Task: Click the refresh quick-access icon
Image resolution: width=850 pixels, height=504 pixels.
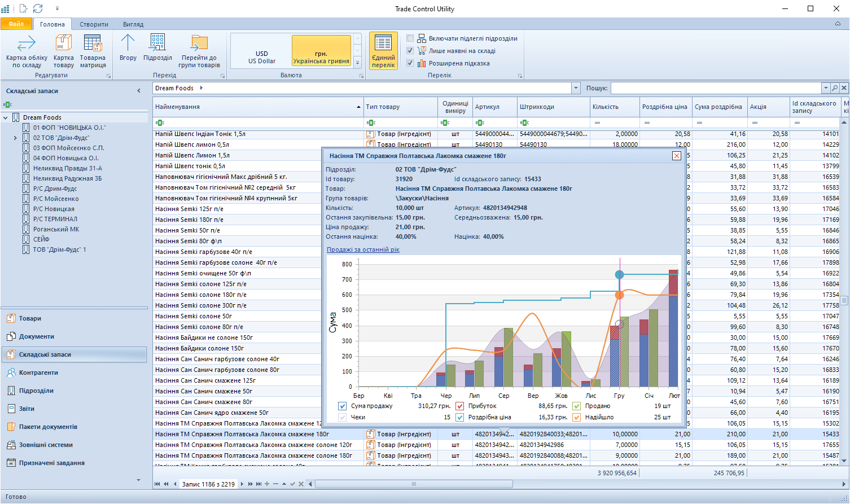Action: [38, 8]
